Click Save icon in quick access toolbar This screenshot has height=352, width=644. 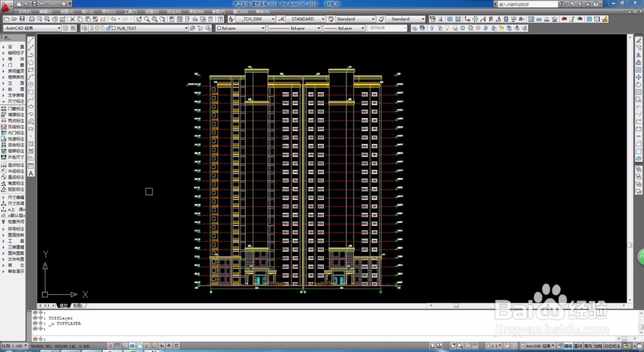pos(35,4)
